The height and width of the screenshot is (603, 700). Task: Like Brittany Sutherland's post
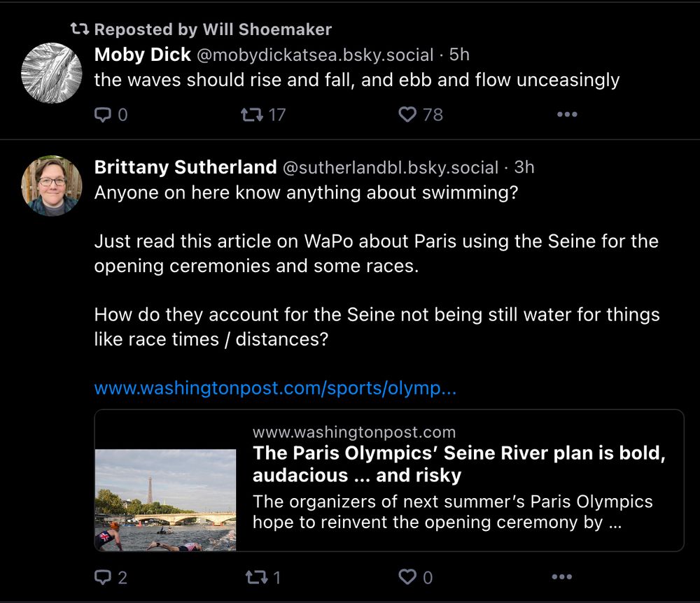tap(407, 577)
